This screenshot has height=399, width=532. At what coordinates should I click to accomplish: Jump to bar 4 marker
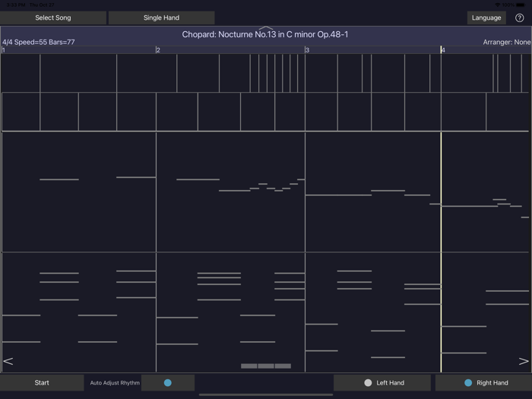point(443,50)
